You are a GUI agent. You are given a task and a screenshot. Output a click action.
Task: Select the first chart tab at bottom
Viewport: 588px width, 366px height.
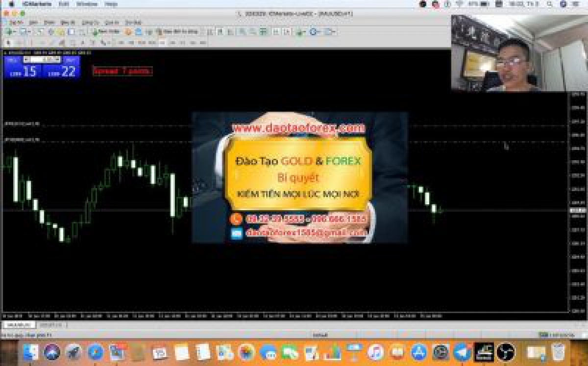coord(19,325)
